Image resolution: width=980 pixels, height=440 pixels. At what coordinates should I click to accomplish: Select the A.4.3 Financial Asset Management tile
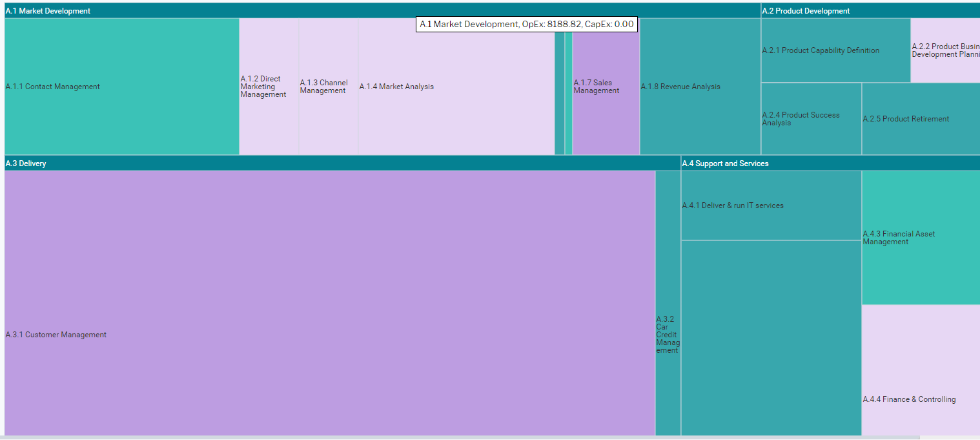(x=921, y=238)
